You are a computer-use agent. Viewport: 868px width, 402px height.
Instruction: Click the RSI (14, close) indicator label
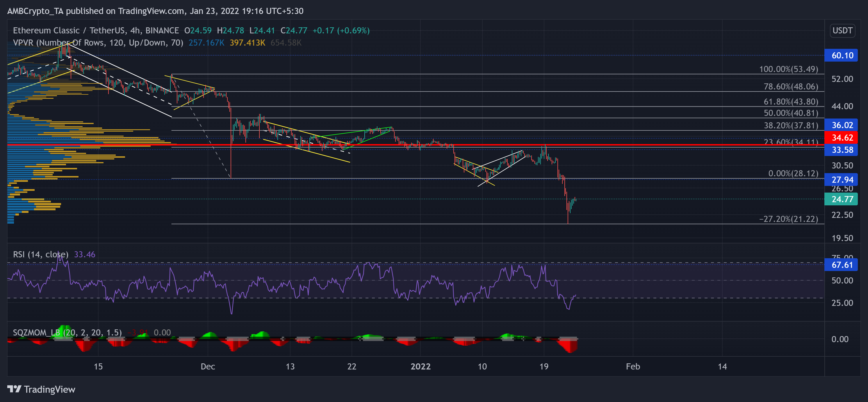(40, 254)
